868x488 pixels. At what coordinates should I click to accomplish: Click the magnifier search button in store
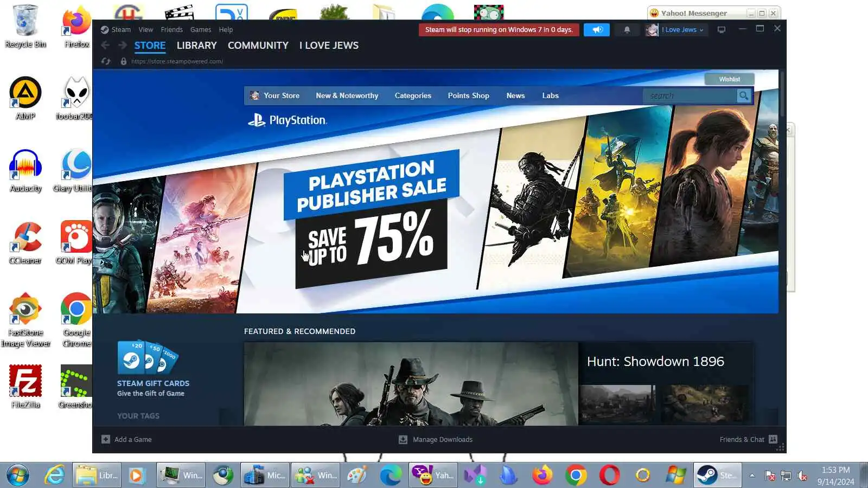tap(744, 96)
